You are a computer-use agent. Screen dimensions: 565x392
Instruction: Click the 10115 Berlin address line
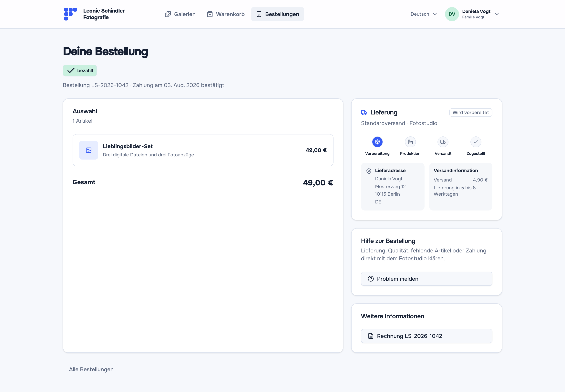(387, 194)
